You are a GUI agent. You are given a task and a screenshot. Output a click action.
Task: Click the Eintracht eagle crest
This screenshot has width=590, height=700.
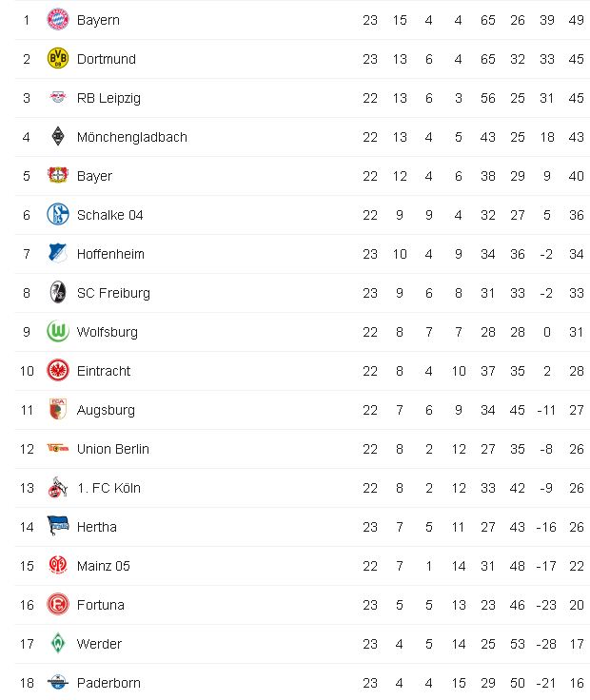(58, 371)
